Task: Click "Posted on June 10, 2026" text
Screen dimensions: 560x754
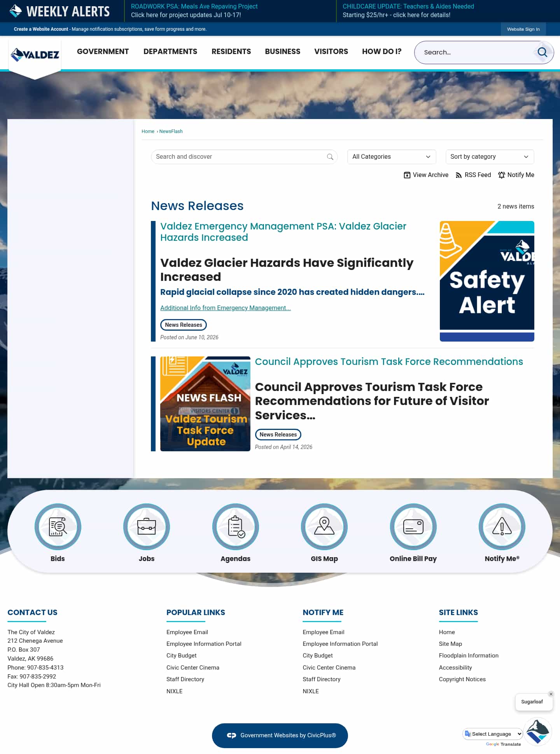Action: (189, 337)
